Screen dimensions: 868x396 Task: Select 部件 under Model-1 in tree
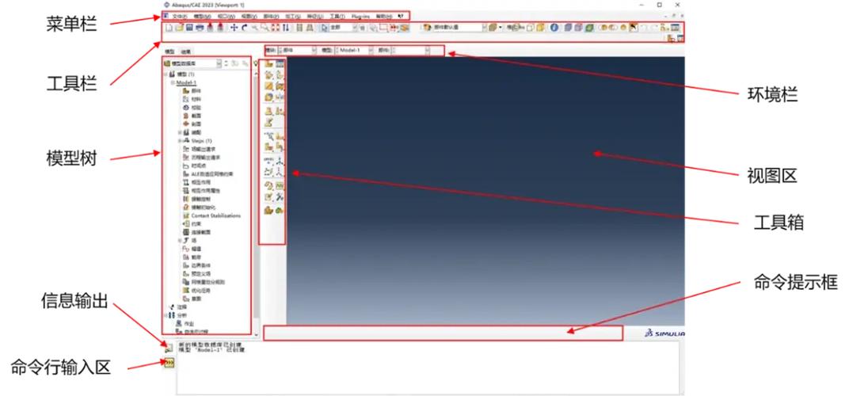tap(196, 91)
